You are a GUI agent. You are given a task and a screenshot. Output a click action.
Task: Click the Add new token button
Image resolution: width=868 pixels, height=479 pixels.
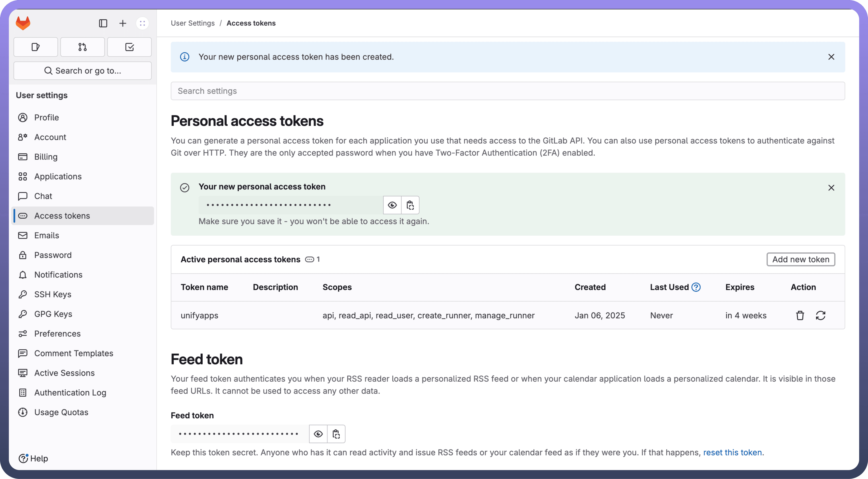pyautogui.click(x=801, y=259)
